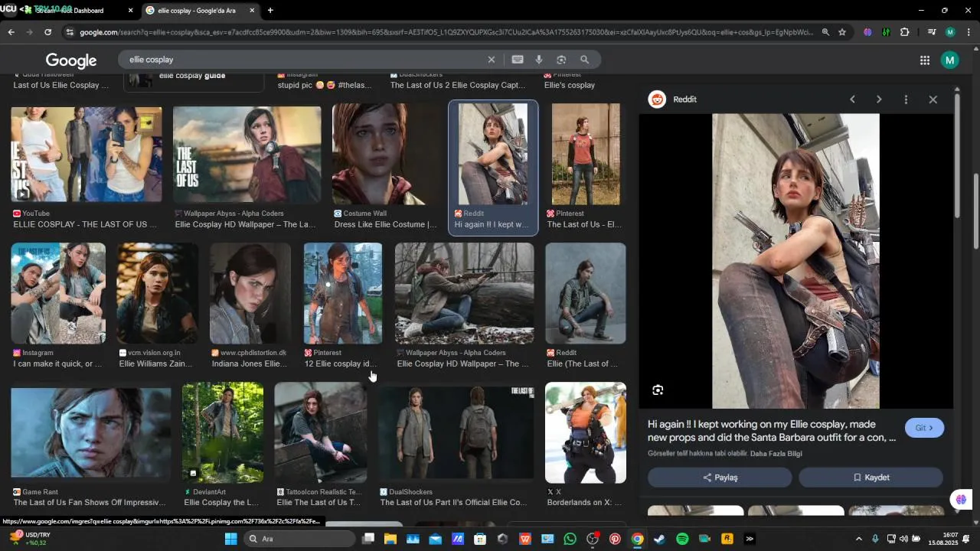Image resolution: width=980 pixels, height=551 pixels.
Task: Open the Ellie Cosplay HD Wallpaper thumbnail with logo
Action: (247, 155)
